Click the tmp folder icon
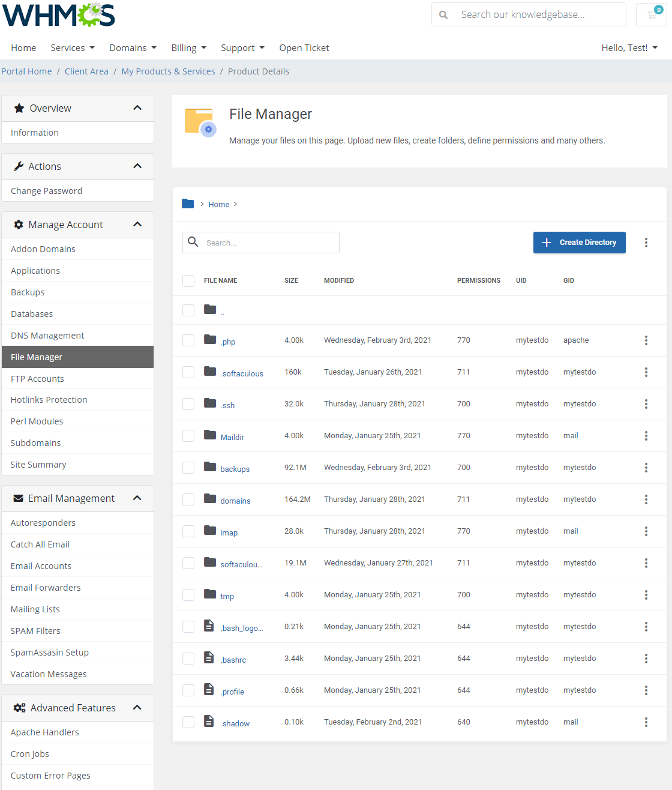 pyautogui.click(x=210, y=593)
